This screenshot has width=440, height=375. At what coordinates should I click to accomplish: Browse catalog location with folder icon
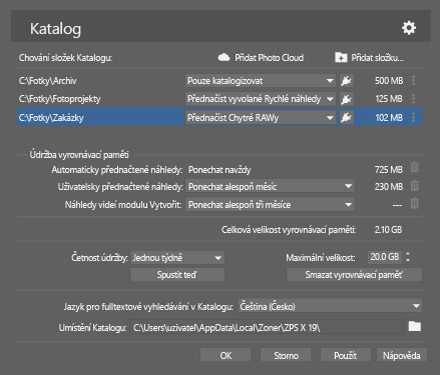tap(414, 326)
